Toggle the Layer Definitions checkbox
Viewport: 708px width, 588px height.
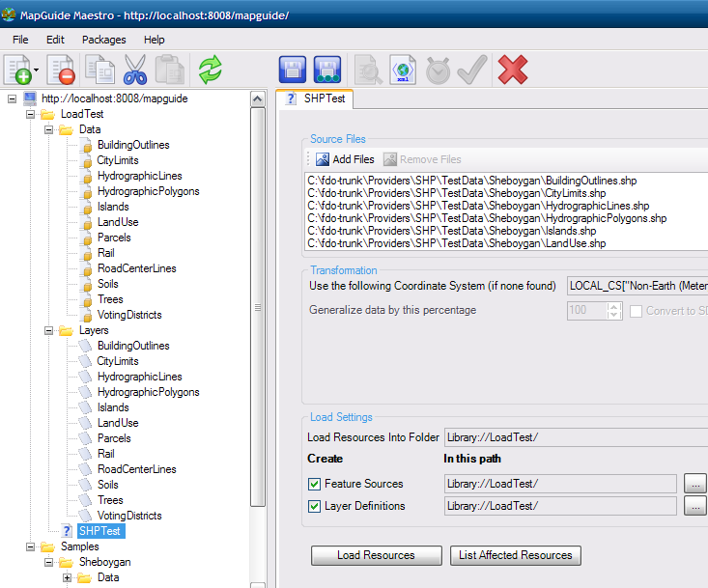(314, 506)
